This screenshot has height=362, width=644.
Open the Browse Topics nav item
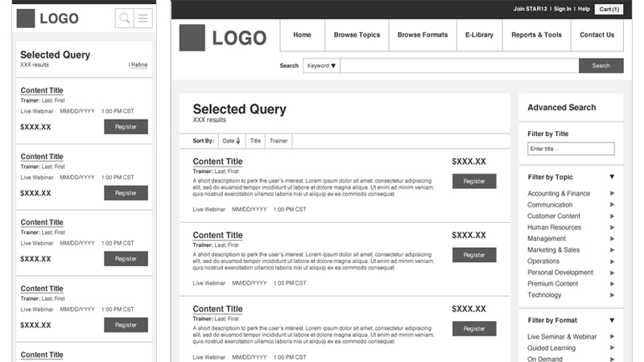tap(357, 35)
